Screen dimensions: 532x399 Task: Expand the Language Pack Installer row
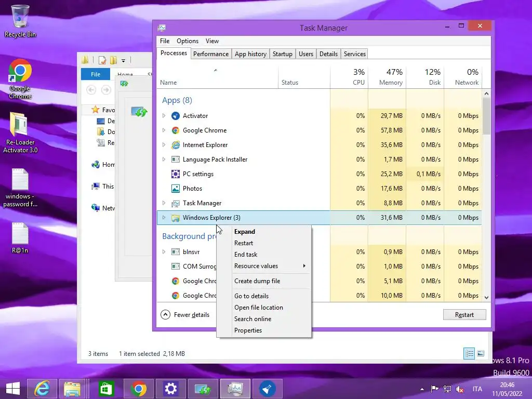164,159
